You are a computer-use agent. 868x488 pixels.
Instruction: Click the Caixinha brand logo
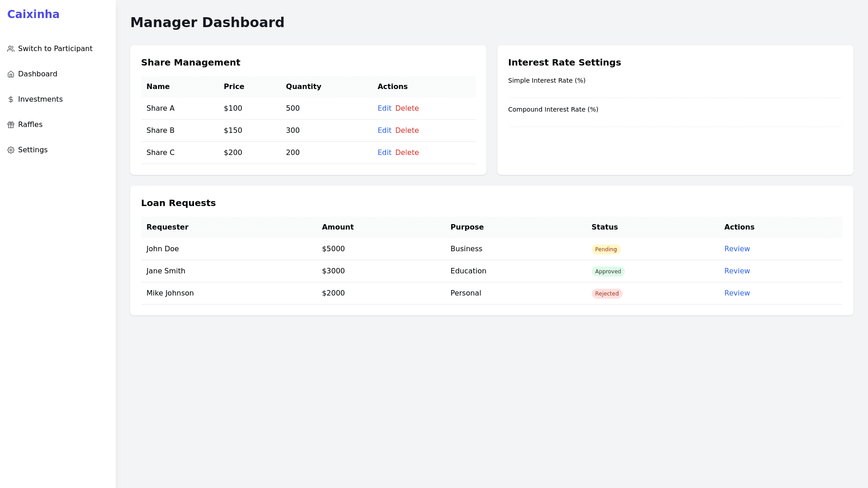point(33,14)
